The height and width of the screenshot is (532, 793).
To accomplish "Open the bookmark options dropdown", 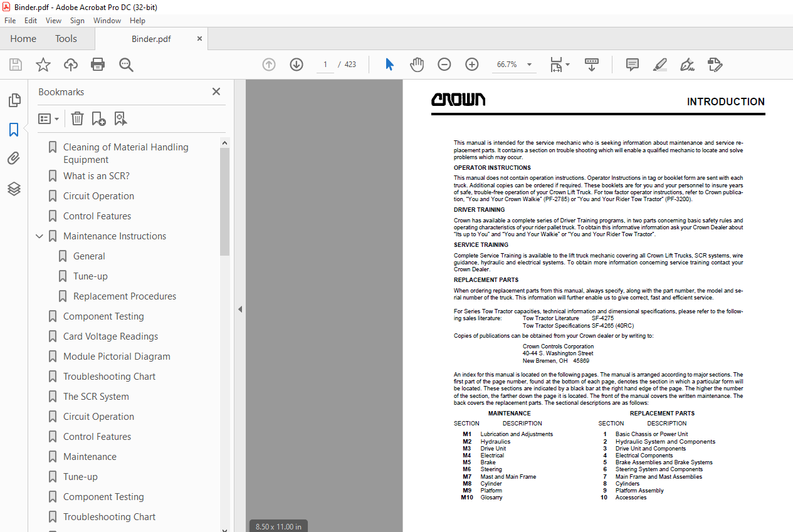I will coord(48,118).
